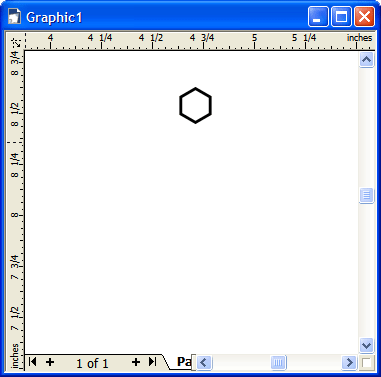Click the horizontal scrollbar right arrow
This screenshot has width=381, height=377.
pyautogui.click(x=349, y=362)
